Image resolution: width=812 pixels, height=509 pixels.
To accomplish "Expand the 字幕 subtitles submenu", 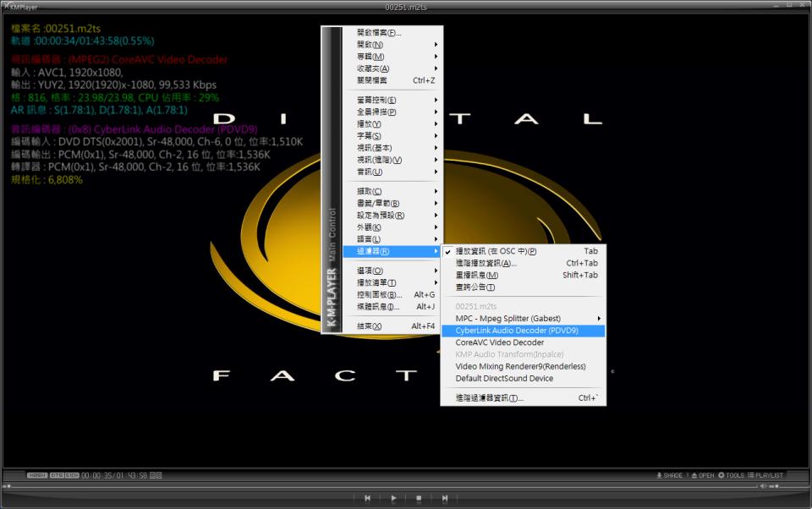I will tap(368, 135).
